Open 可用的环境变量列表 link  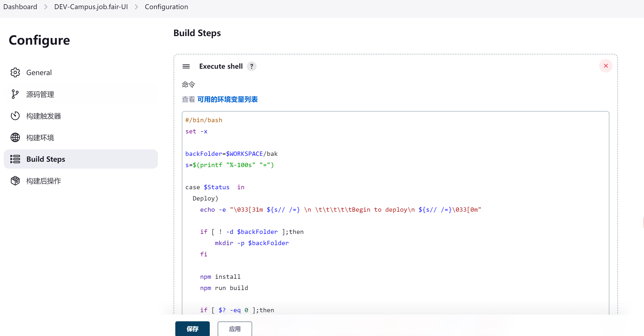pyautogui.click(x=227, y=99)
